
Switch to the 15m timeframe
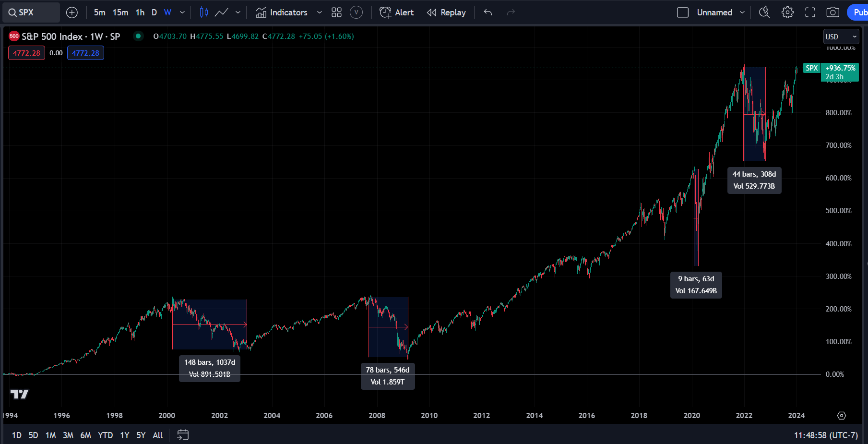click(x=120, y=12)
